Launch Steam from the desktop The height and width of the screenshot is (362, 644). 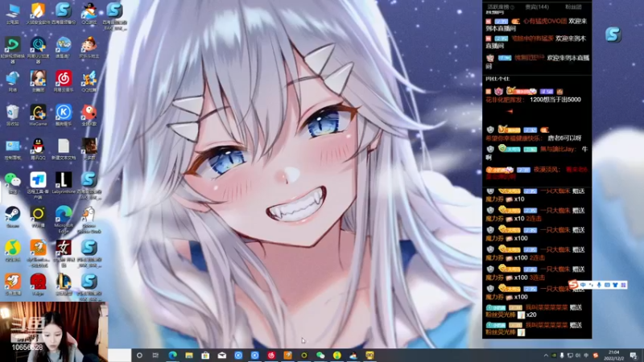(x=12, y=216)
